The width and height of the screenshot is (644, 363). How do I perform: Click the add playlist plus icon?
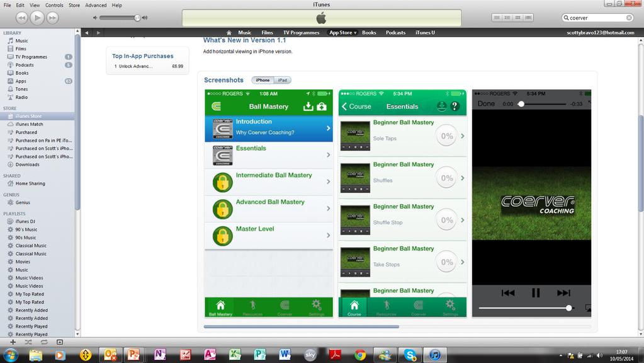point(13,342)
